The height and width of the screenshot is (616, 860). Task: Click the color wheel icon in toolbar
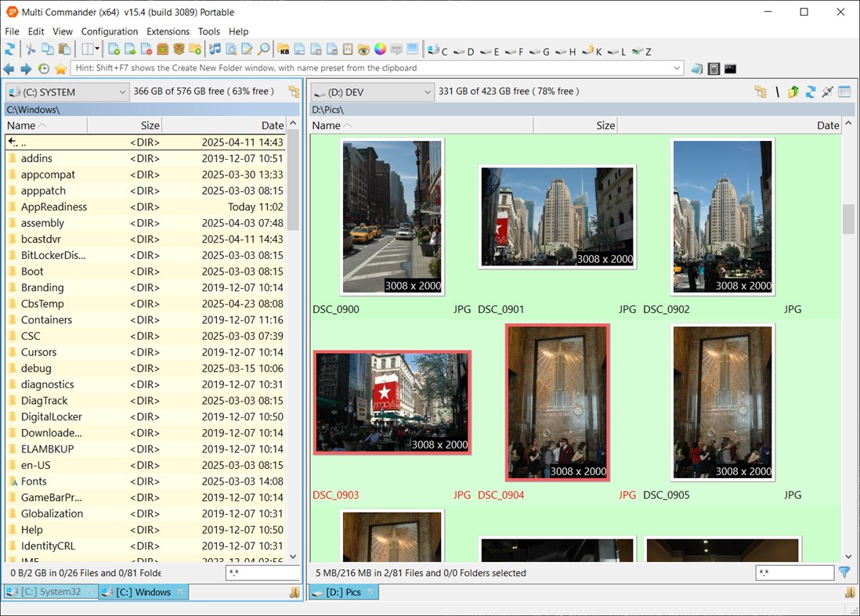(380, 49)
